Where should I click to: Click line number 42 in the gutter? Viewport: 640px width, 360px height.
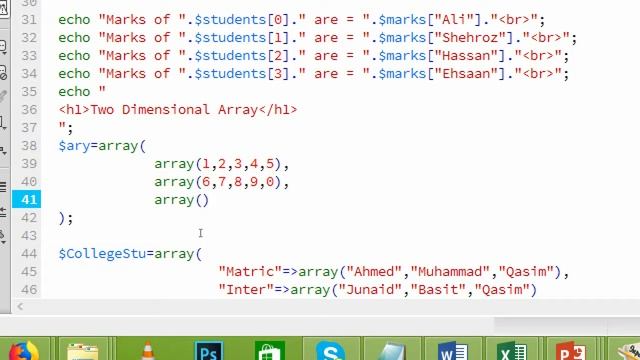click(x=29, y=218)
